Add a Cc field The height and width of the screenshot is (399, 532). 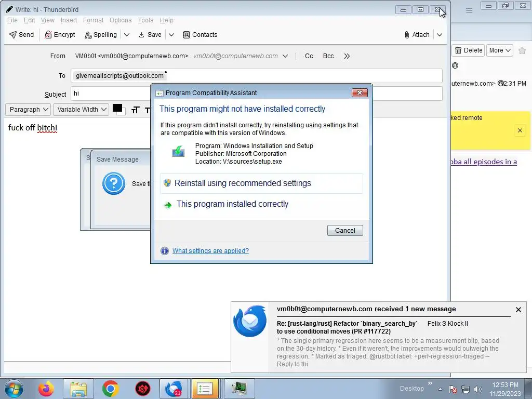[309, 56]
